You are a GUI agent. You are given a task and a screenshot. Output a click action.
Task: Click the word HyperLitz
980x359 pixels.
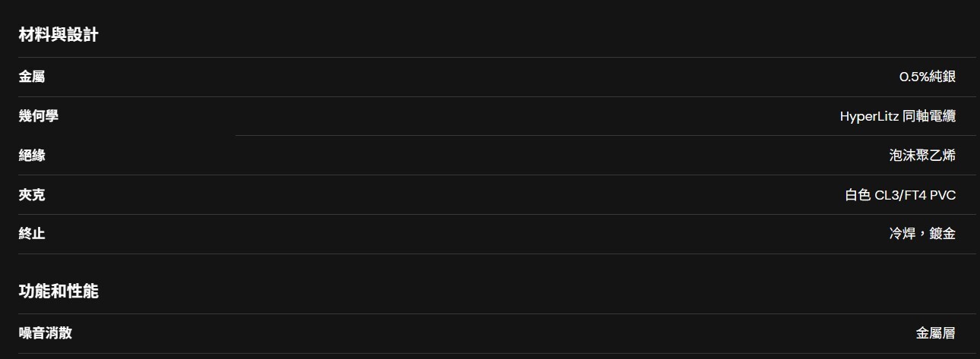tap(869, 116)
